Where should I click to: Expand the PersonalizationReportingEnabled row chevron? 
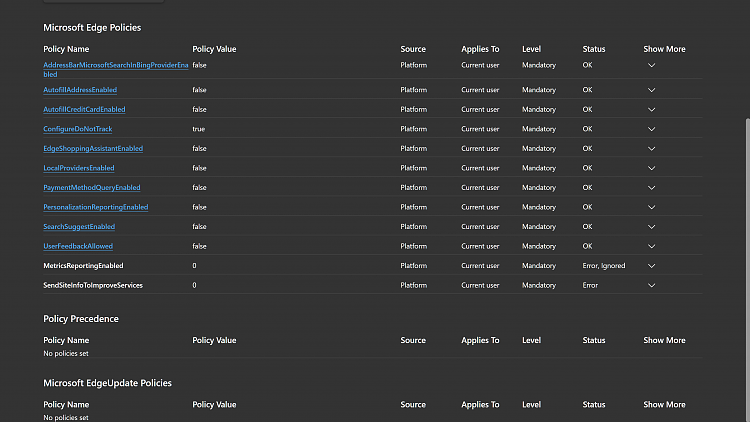[652, 207]
